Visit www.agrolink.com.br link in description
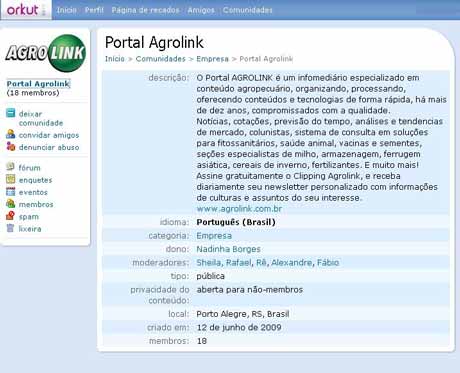 tap(239, 209)
